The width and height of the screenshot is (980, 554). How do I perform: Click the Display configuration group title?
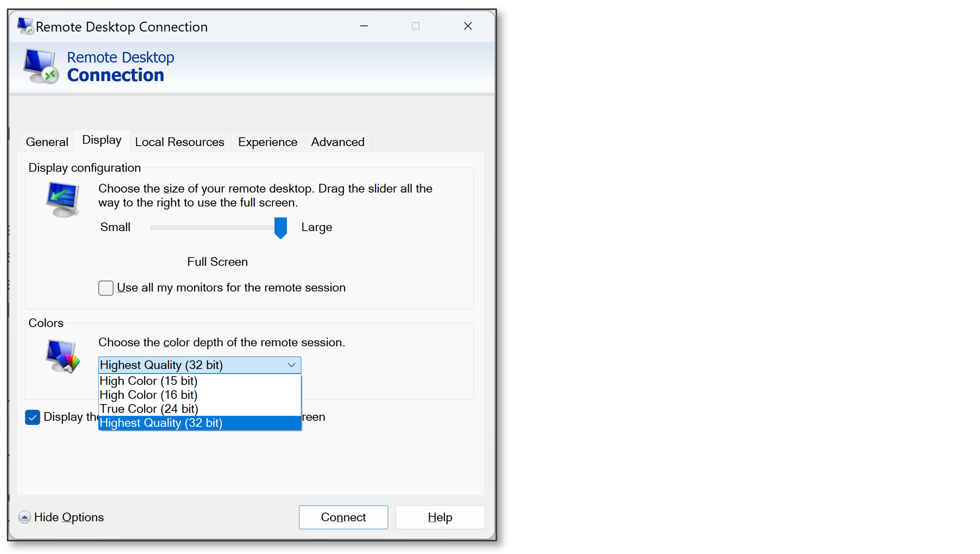point(85,168)
